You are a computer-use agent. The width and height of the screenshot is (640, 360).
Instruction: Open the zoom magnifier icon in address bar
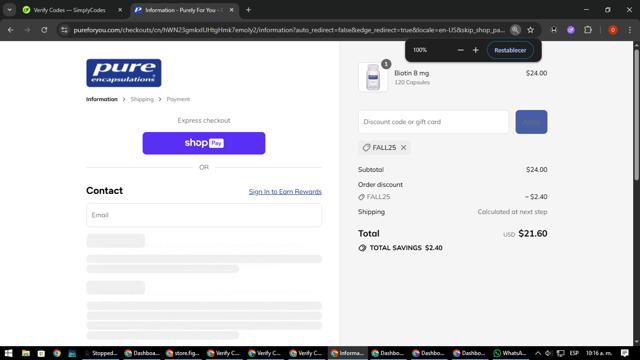coord(515,30)
